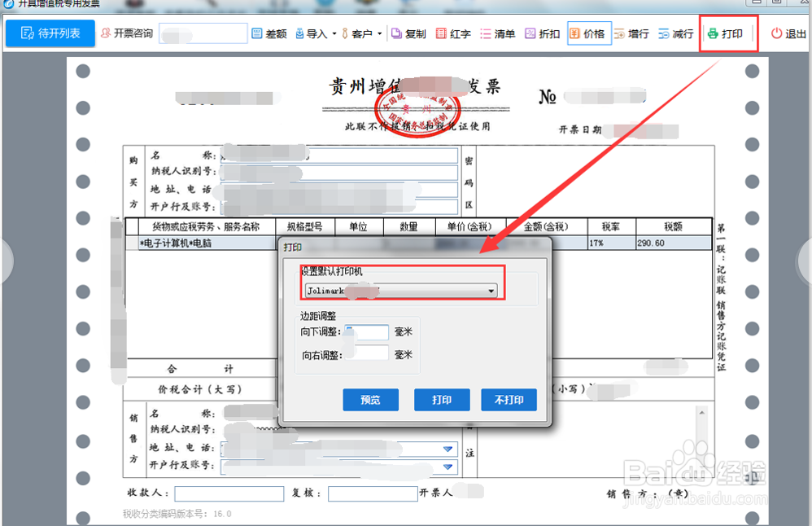Click the buyer 纳税人识别号 field
Image resolution: width=812 pixels, height=526 pixels.
(x=339, y=173)
